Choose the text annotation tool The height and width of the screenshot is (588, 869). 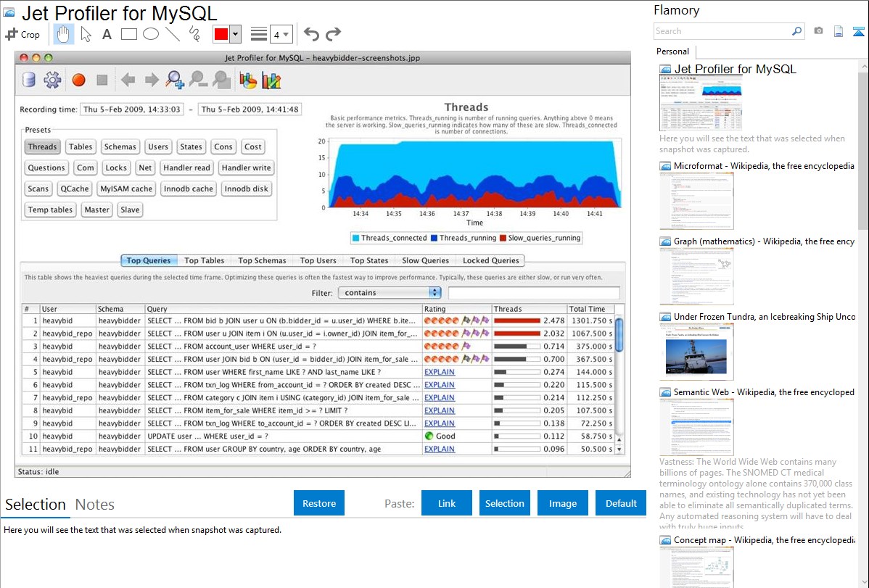(107, 34)
